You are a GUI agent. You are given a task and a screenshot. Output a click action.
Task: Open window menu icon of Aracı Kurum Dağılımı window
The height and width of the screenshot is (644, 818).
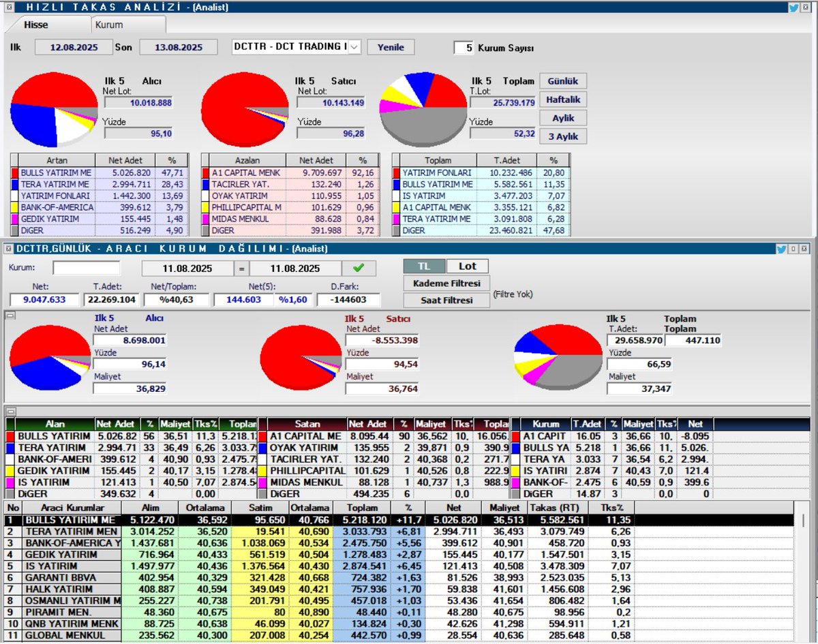(7, 249)
